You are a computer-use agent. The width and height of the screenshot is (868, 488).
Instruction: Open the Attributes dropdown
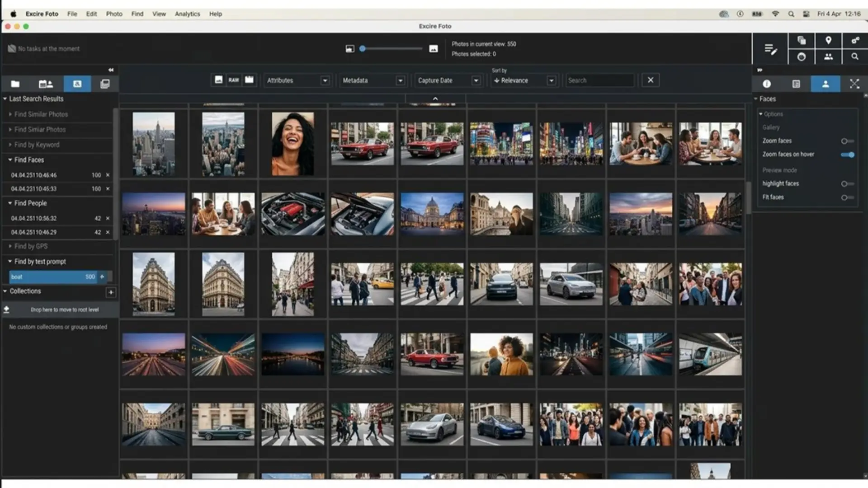coord(297,80)
